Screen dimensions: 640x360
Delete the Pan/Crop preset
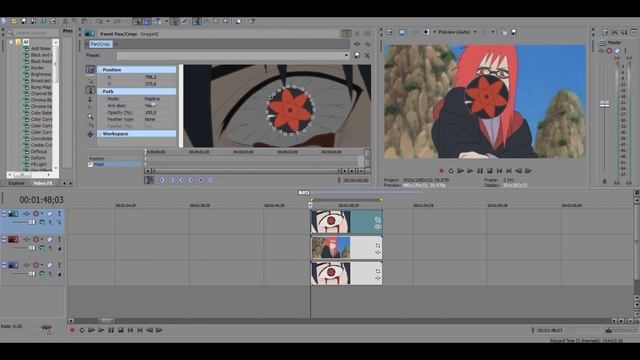(367, 55)
